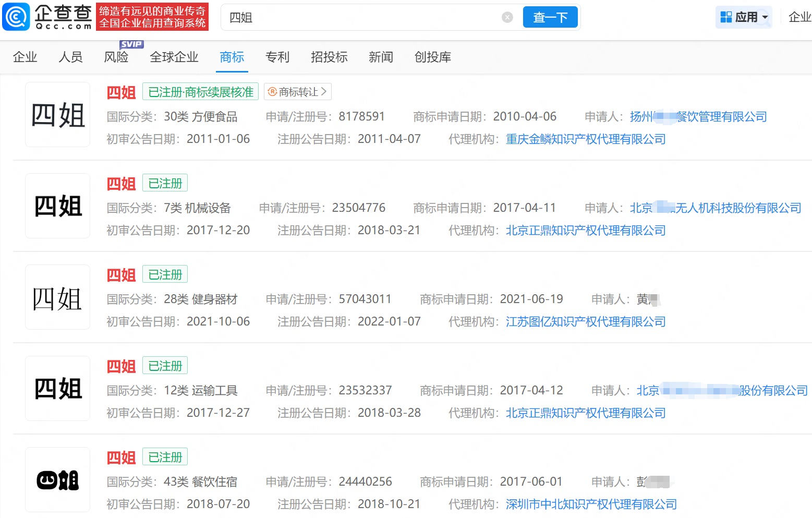
Task: Click the 已注册·商标续展核准 status badge
Action: (200, 91)
